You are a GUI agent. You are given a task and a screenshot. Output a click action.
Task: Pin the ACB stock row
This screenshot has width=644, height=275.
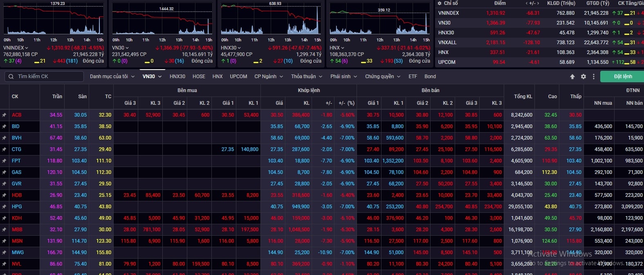4,115
